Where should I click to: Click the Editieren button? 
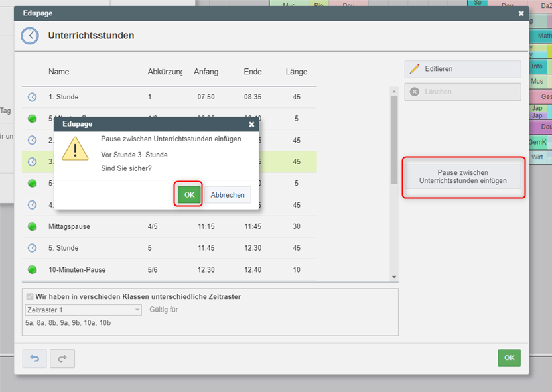tap(462, 69)
